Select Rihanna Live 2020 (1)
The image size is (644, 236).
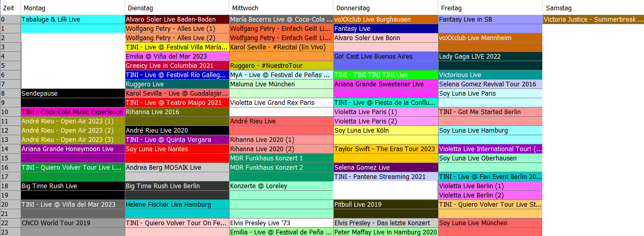(281, 140)
